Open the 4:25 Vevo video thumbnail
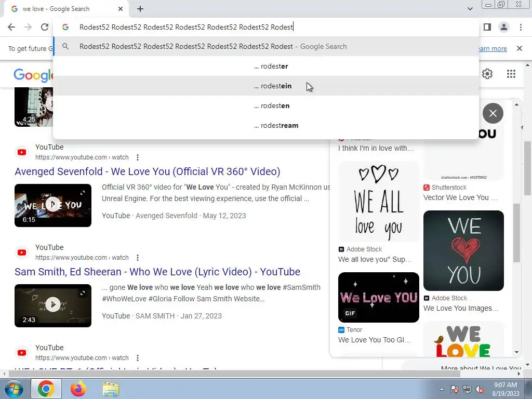Image resolution: width=532 pixels, height=399 pixels. (x=34, y=107)
